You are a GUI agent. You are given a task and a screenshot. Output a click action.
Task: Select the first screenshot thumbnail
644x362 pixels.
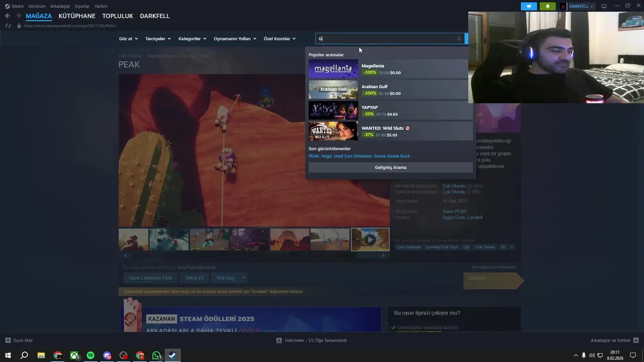[x=133, y=239]
